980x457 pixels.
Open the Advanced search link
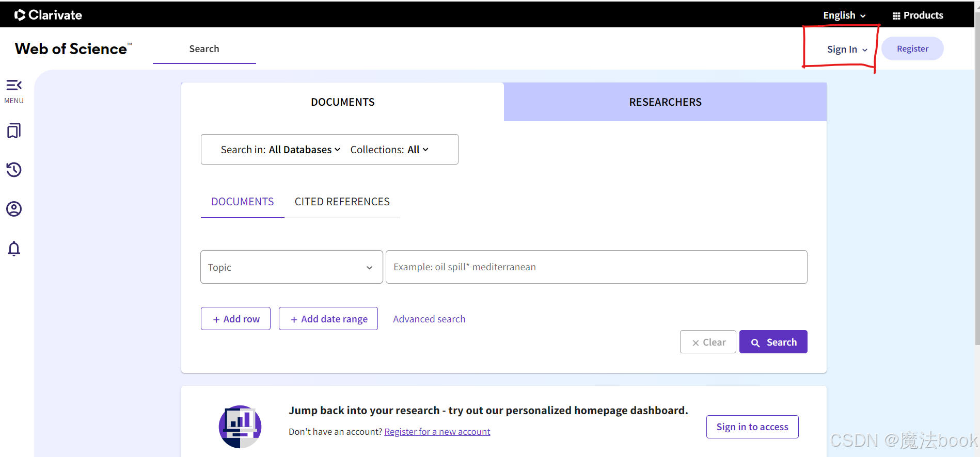point(429,319)
